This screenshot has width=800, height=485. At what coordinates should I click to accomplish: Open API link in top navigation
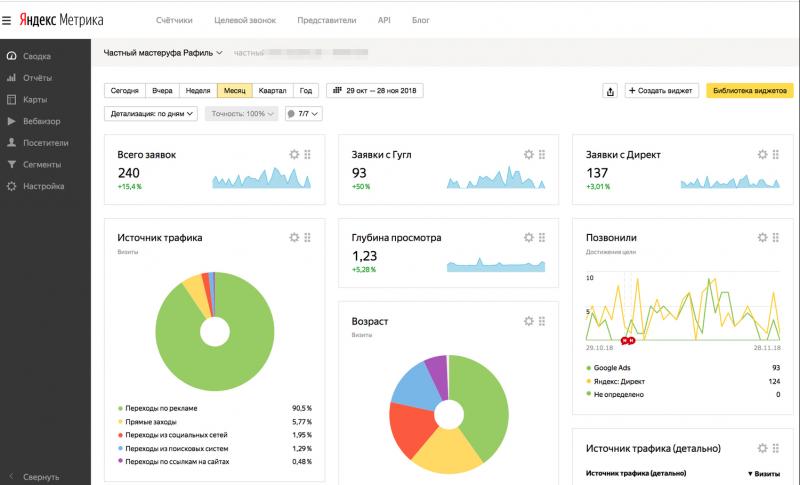(x=384, y=20)
